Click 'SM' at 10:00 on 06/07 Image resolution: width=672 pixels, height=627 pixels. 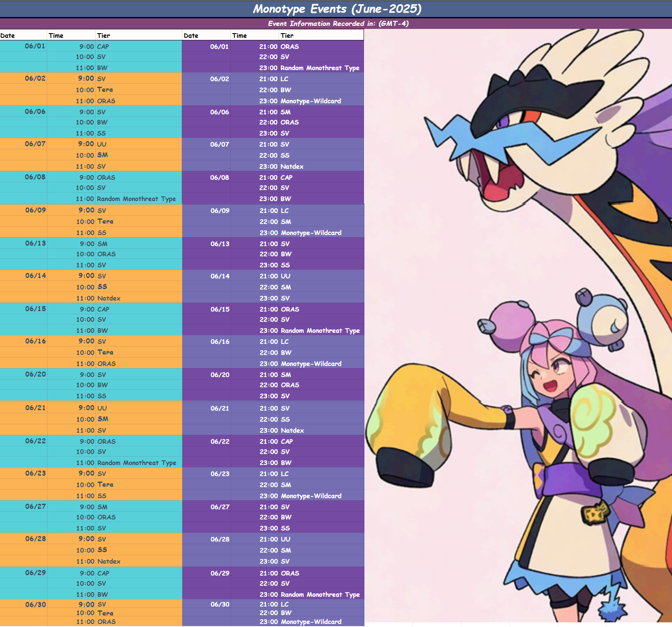(102, 155)
